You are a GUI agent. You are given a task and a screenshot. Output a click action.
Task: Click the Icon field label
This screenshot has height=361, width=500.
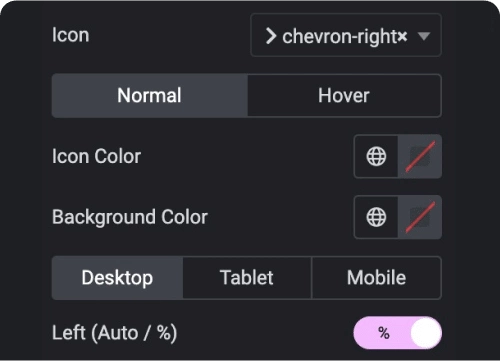(71, 35)
